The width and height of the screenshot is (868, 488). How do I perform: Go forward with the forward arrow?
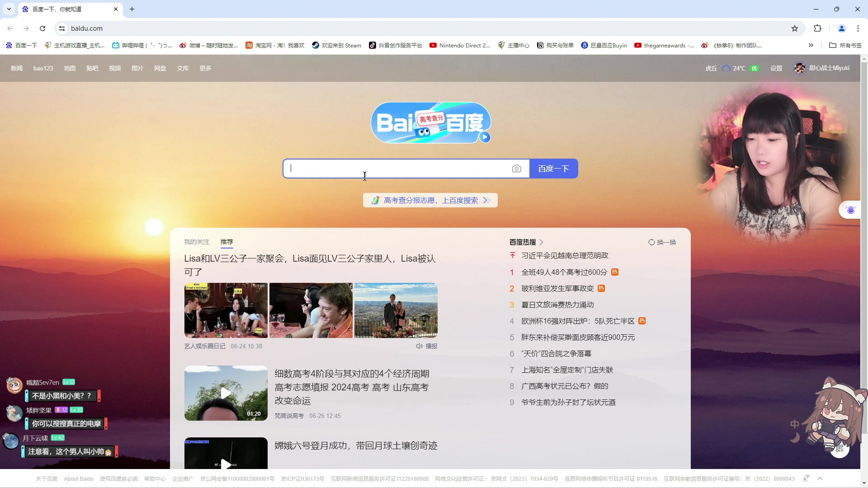(x=26, y=28)
